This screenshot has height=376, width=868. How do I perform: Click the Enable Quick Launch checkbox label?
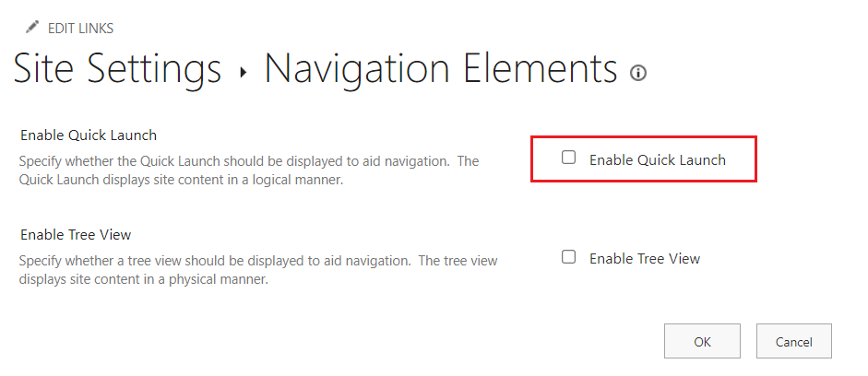(657, 159)
